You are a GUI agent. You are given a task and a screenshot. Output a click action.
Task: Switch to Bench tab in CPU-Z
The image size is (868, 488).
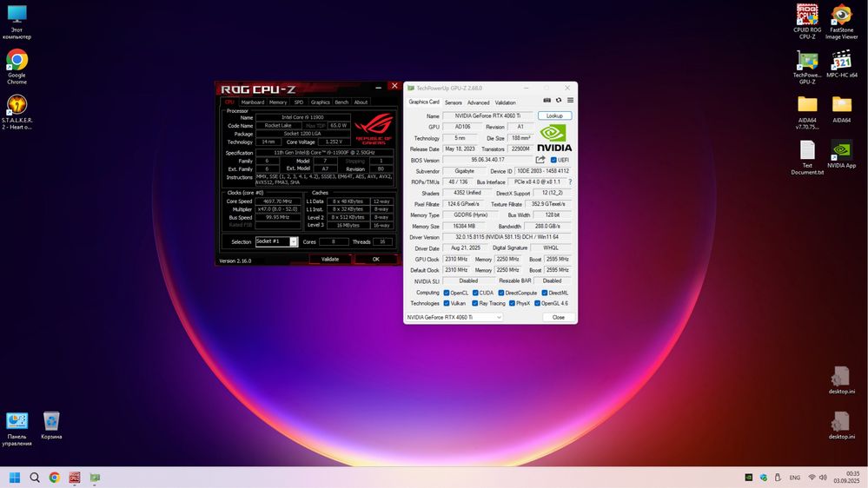[x=341, y=102]
